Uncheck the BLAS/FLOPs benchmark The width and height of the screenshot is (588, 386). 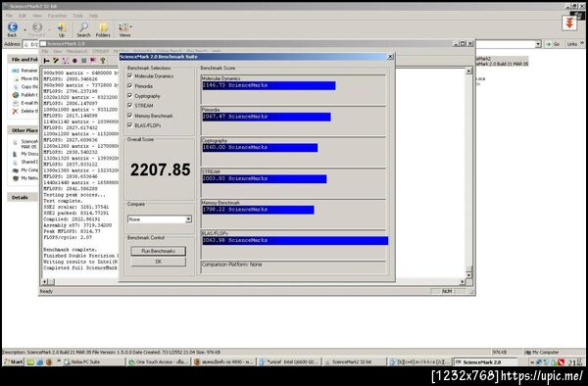[130, 125]
